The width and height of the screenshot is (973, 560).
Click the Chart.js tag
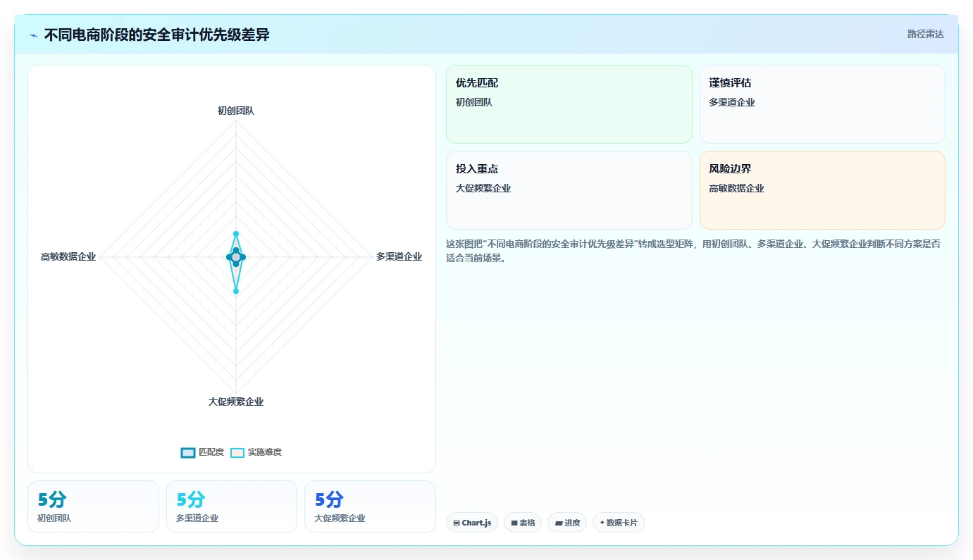[x=472, y=523]
